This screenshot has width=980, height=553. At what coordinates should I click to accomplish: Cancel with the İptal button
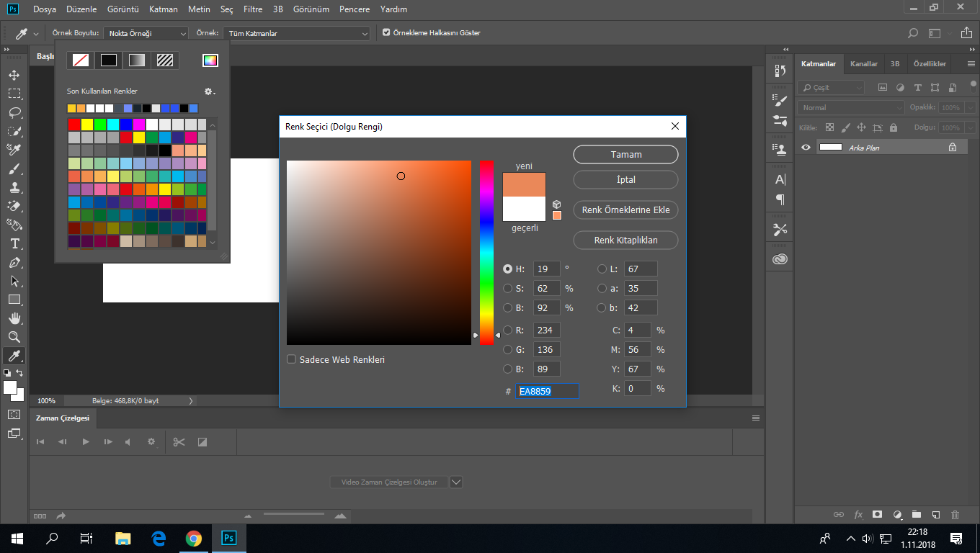coord(626,180)
